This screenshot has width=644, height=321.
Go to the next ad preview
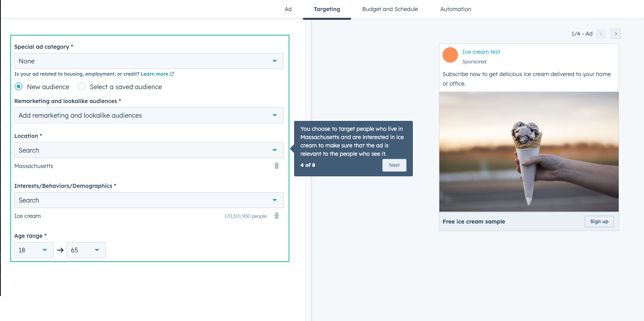pos(616,34)
